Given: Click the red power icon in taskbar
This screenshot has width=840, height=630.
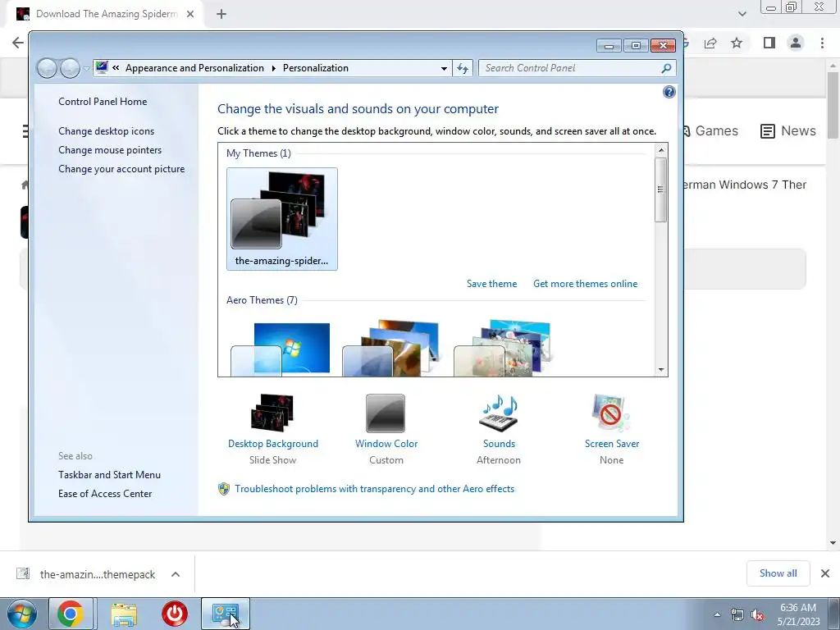Looking at the screenshot, I should click(x=175, y=614).
